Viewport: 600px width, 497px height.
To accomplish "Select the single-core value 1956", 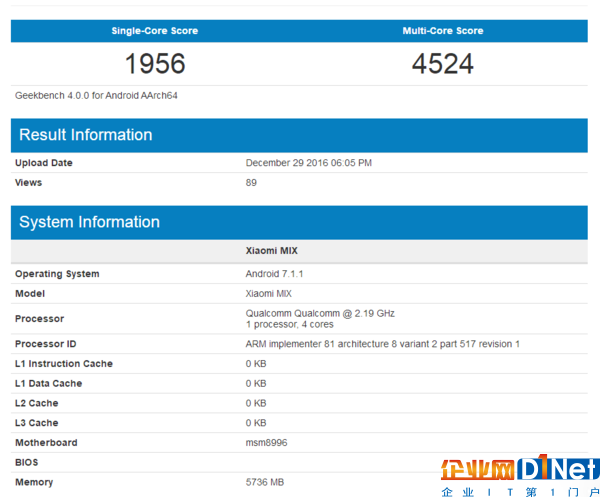I will pos(155,64).
